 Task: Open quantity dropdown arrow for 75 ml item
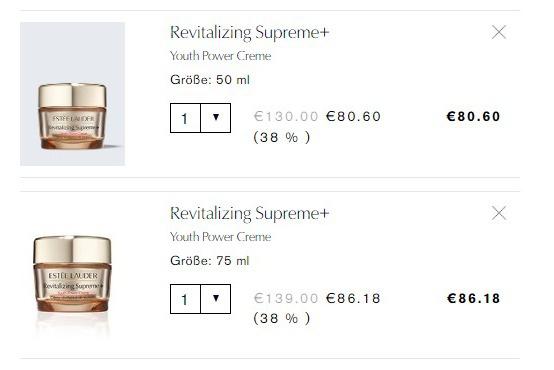(x=216, y=299)
